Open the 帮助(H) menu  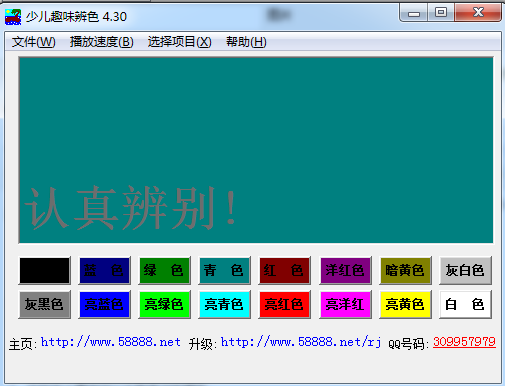(x=246, y=42)
